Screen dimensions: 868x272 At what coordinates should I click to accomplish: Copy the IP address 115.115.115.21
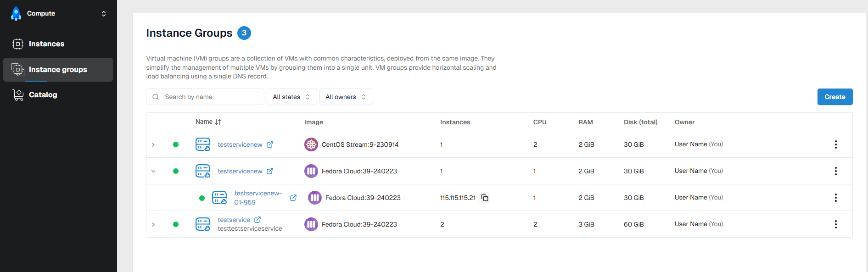pos(485,198)
